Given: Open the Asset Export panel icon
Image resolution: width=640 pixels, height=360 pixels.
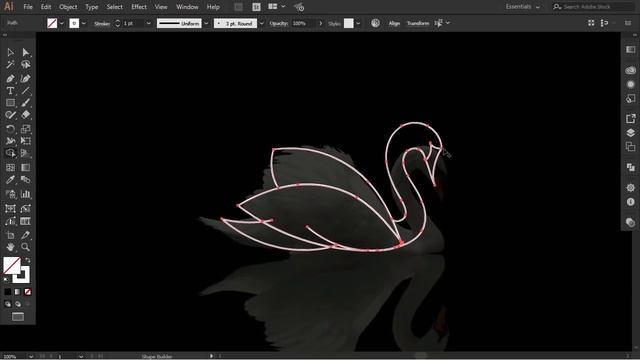Looking at the screenshot, I should click(x=631, y=119).
